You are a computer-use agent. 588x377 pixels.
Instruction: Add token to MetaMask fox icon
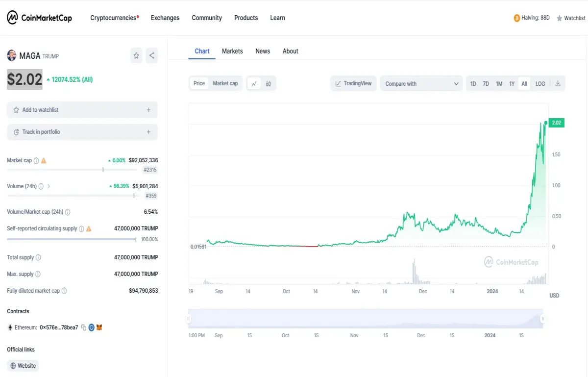[99, 327]
